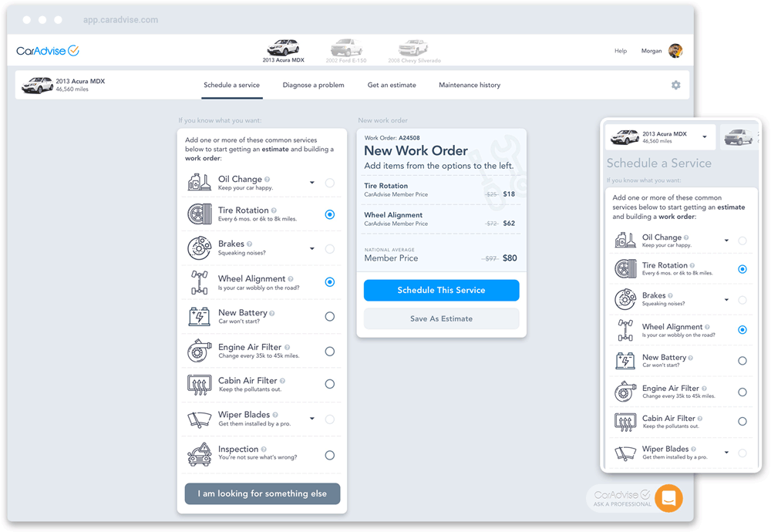The width and height of the screenshot is (771, 532).
Task: Toggle Wheel Alignment radio button in main list
Action: [330, 281]
